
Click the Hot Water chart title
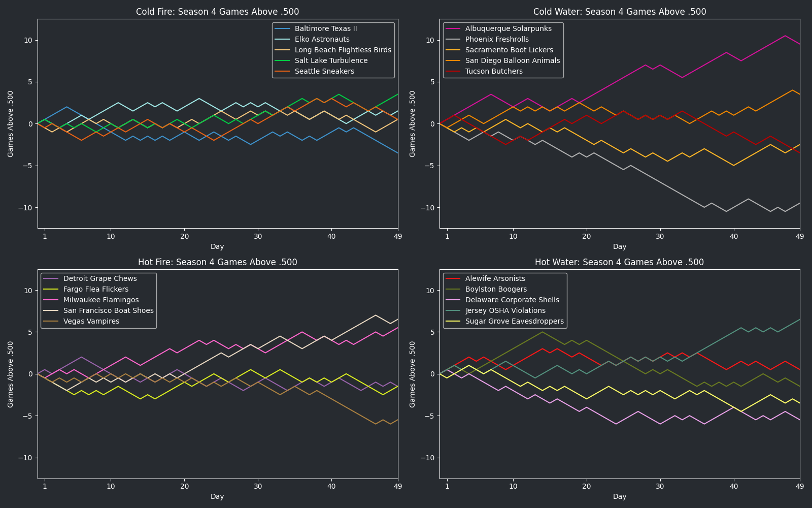[619, 262]
